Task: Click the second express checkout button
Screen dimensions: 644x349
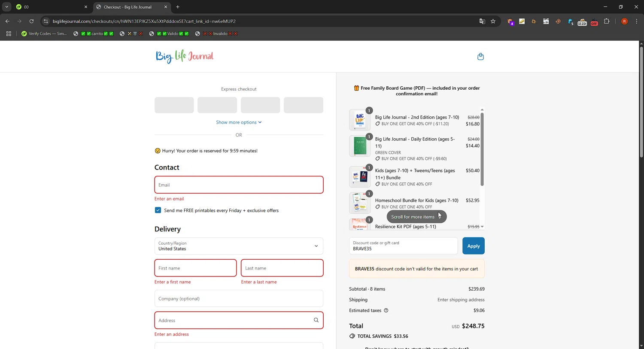Action: coord(217,105)
